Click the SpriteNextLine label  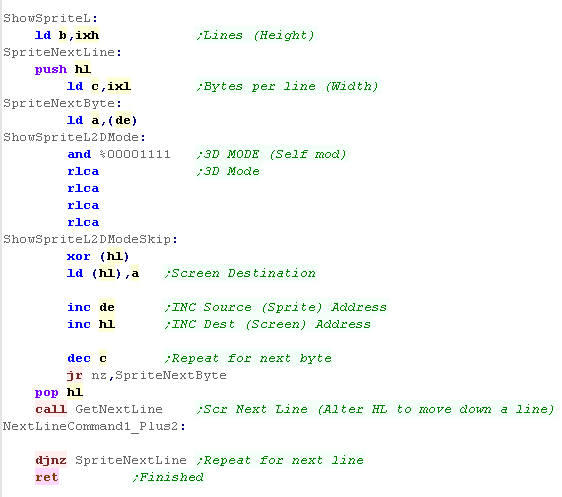63,52
